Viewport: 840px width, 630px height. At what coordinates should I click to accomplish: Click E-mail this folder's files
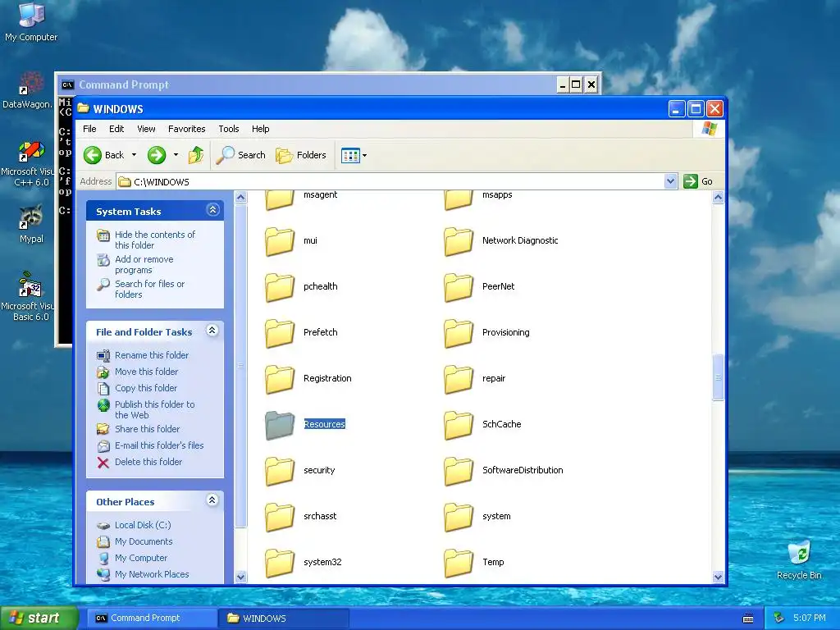pyautogui.click(x=159, y=445)
